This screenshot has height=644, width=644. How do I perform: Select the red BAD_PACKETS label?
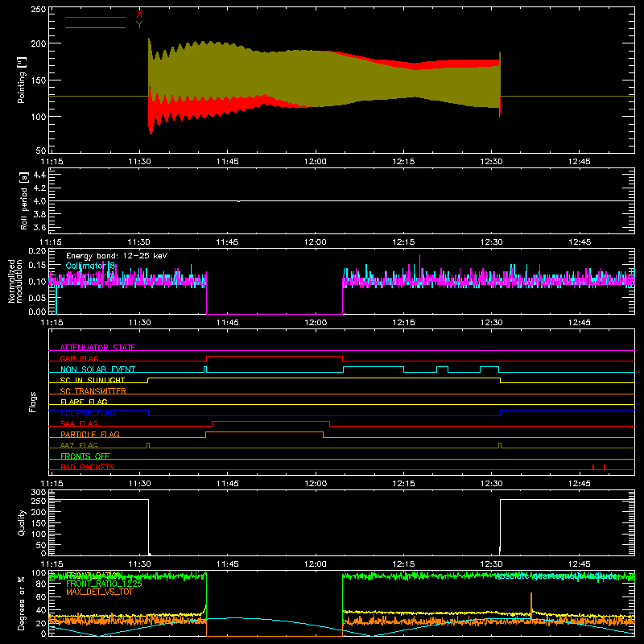click(88, 467)
